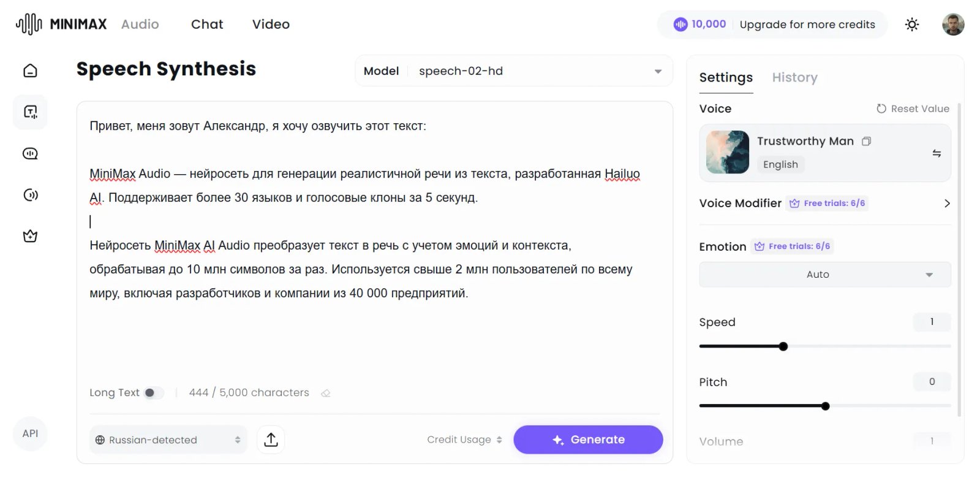Switch to the Chat tab

tap(207, 25)
